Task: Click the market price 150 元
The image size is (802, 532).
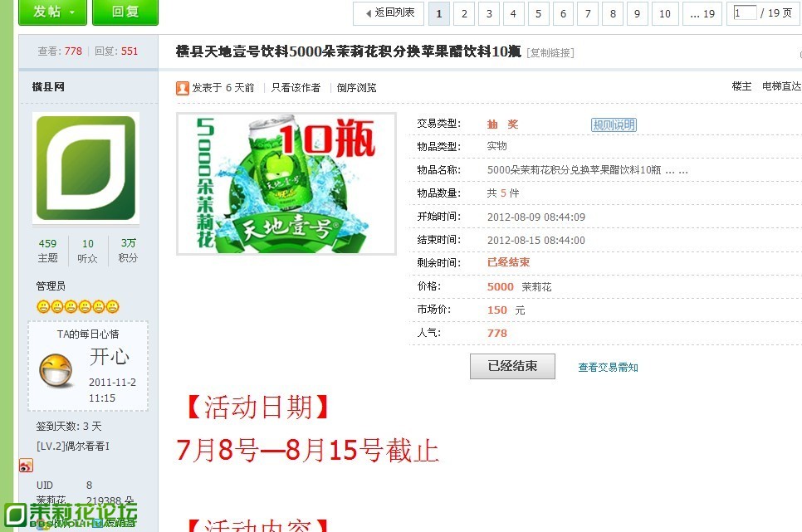Action: [506, 310]
